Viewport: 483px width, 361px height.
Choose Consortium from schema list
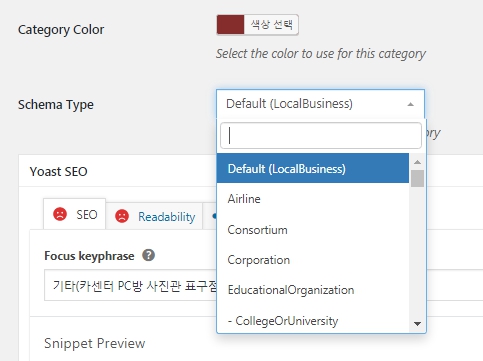point(313,230)
